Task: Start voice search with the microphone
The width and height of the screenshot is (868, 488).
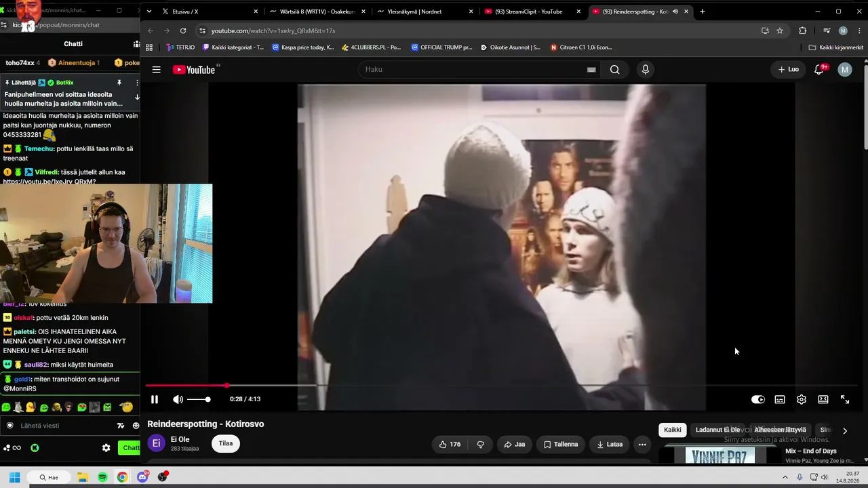Action: [646, 69]
